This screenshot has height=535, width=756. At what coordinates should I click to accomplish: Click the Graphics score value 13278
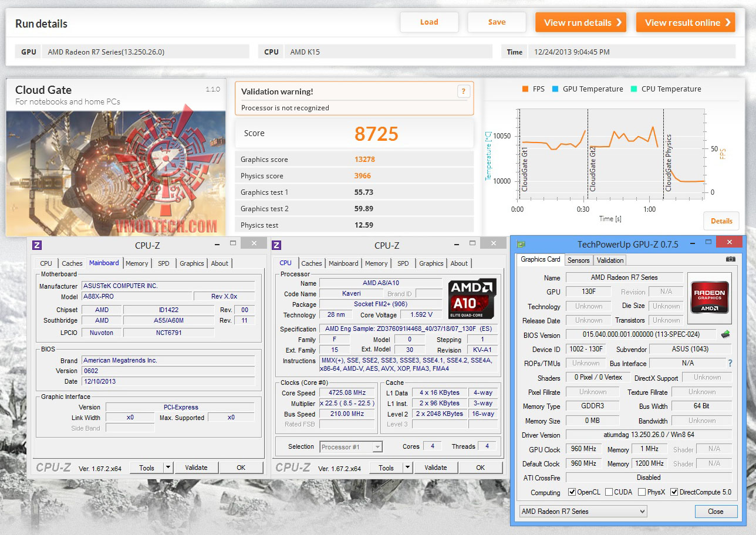coord(365,160)
